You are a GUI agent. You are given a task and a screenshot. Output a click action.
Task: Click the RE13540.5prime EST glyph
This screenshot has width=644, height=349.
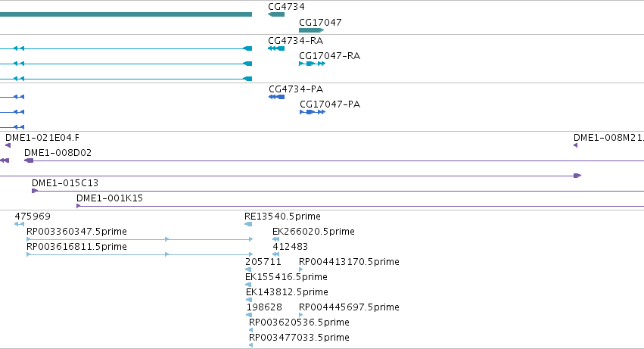[248, 224]
